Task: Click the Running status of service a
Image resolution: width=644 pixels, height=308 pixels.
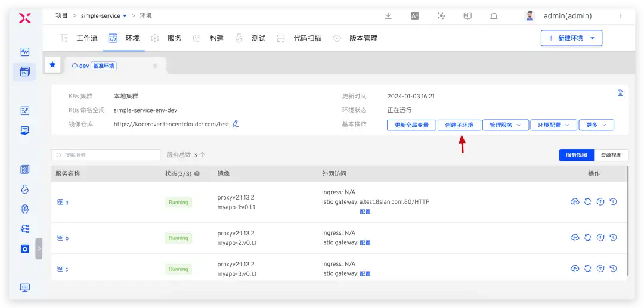Action: click(x=179, y=202)
